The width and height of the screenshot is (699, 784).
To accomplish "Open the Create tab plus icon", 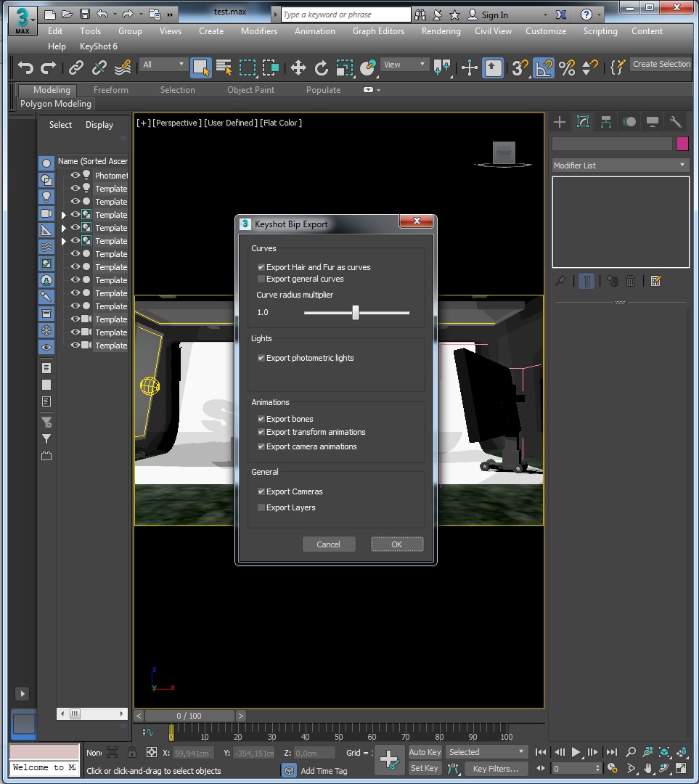I will coord(560,122).
